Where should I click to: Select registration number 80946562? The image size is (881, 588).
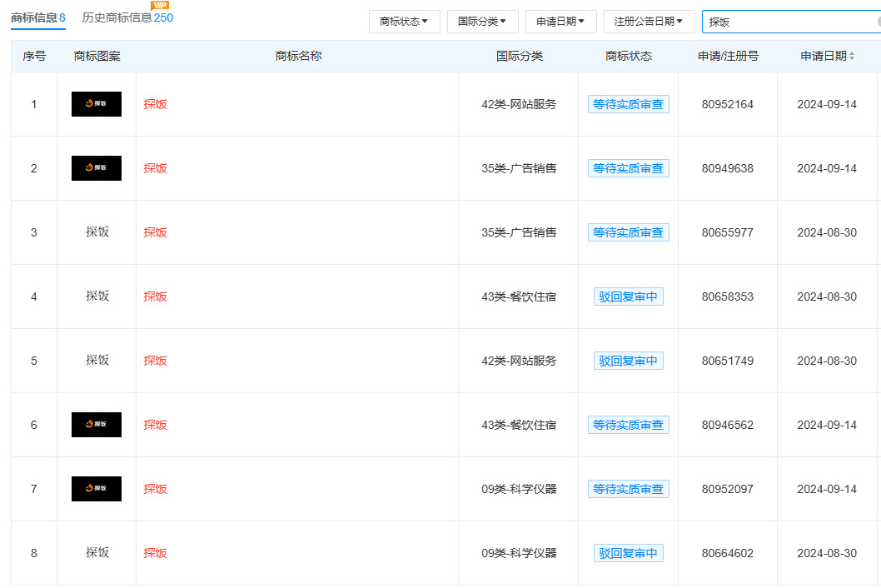[x=728, y=425]
